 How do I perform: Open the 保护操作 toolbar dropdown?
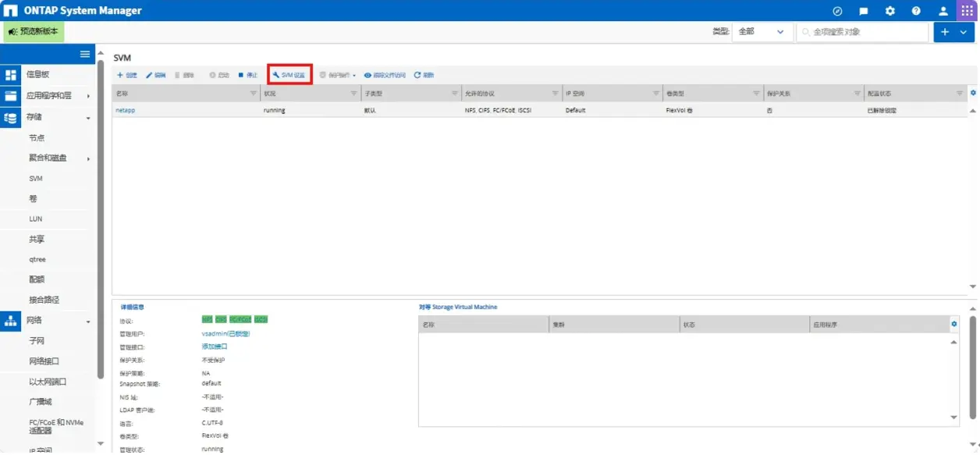337,75
